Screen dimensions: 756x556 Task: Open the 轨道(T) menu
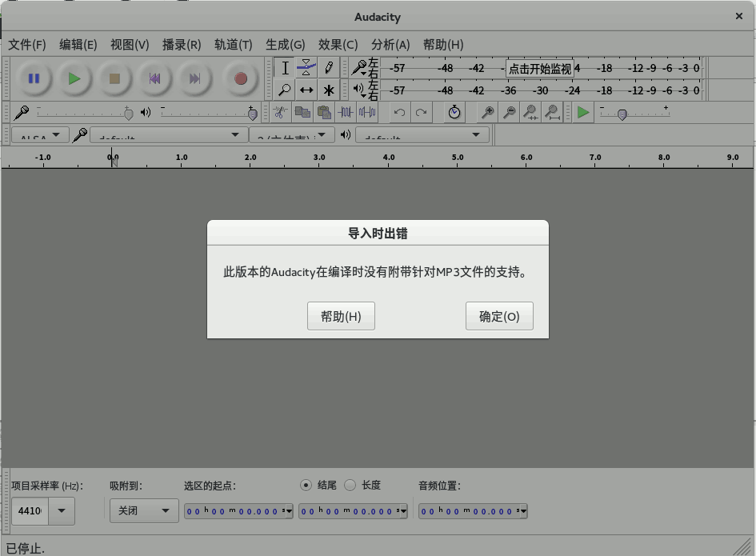click(234, 45)
